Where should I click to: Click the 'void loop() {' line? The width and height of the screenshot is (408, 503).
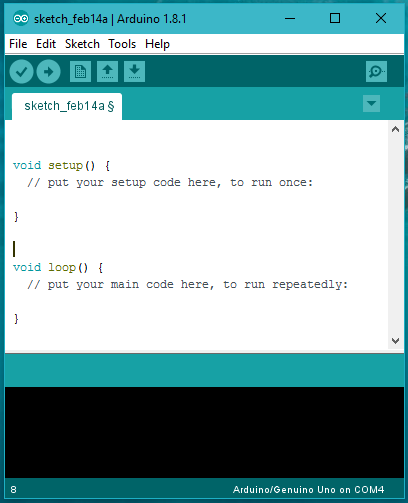pyautogui.click(x=58, y=267)
